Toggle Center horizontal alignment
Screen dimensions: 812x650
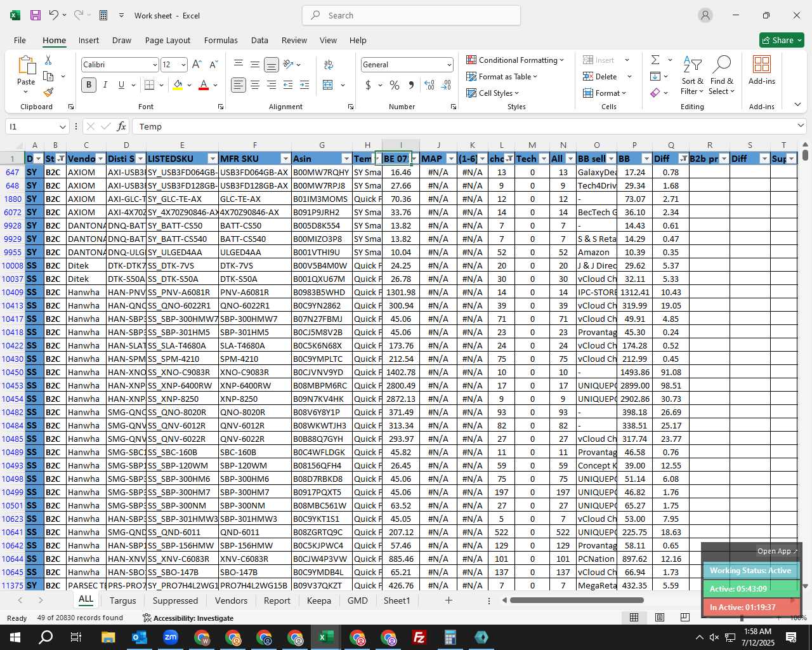pyautogui.click(x=255, y=85)
